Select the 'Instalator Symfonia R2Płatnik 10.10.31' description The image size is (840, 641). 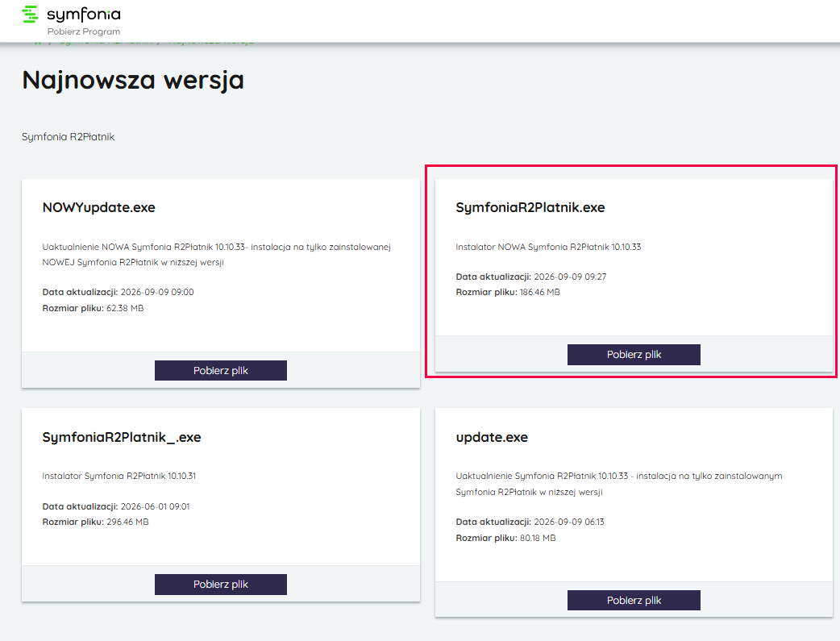pyautogui.click(x=119, y=476)
